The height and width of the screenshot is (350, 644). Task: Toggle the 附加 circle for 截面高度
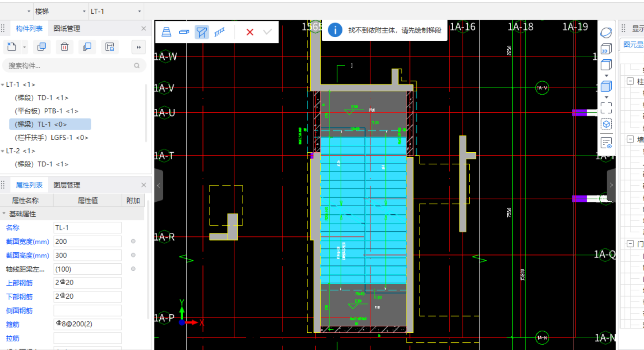[x=133, y=255]
